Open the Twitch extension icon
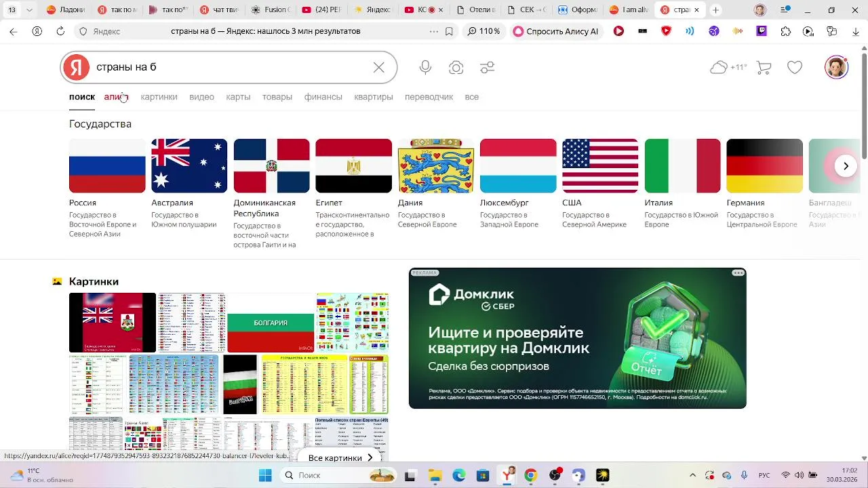This screenshot has width=868, height=488. (762, 31)
